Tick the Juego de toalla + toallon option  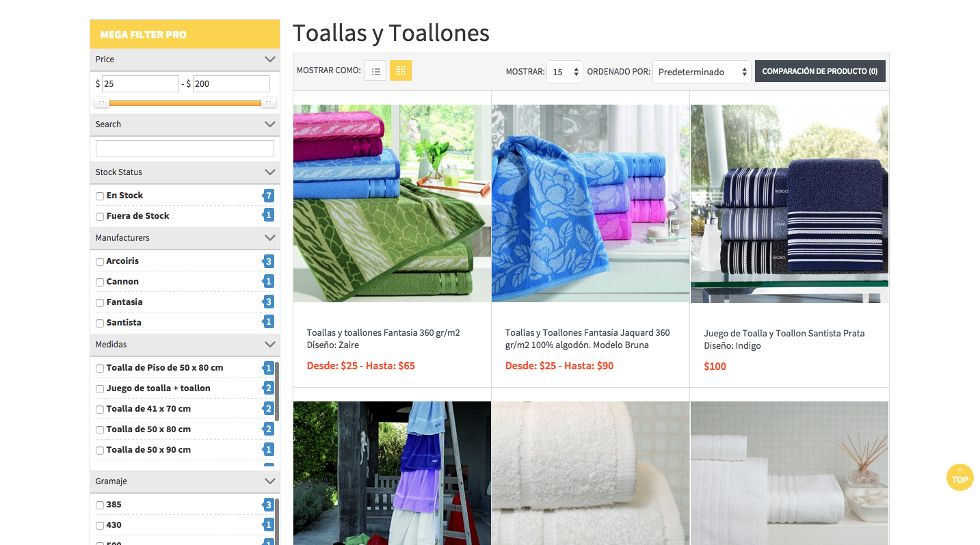100,389
